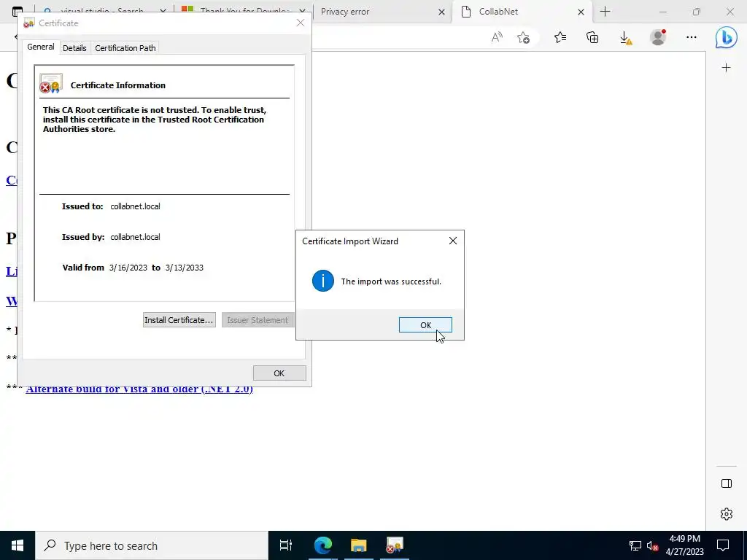The height and width of the screenshot is (560, 747).
Task: Open the notifications action center
Action: tap(723, 545)
